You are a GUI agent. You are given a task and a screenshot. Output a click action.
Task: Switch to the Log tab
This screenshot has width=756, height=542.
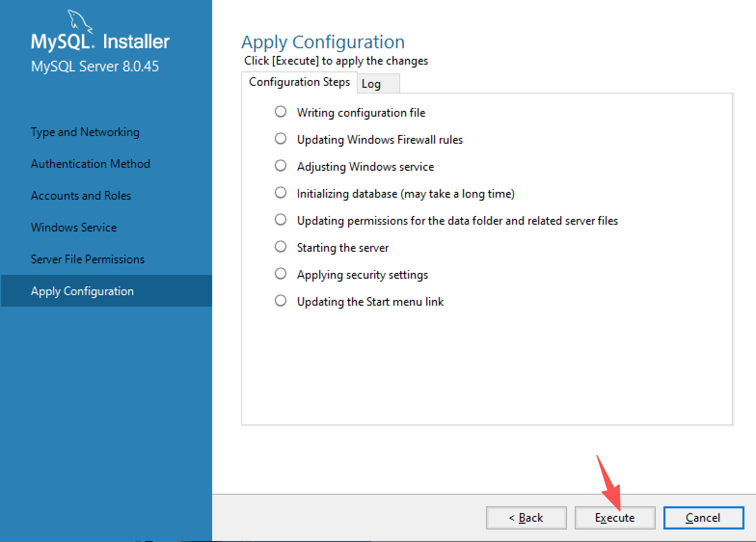[x=378, y=84]
